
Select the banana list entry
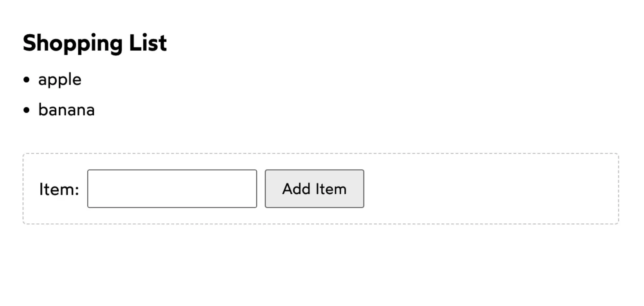pos(67,110)
